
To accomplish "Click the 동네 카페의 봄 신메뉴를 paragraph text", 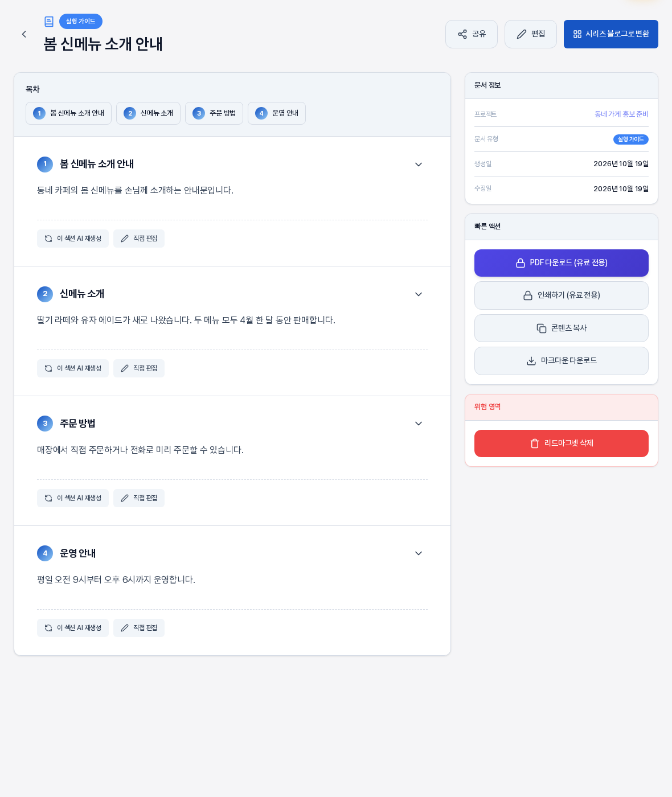I will point(135,191).
